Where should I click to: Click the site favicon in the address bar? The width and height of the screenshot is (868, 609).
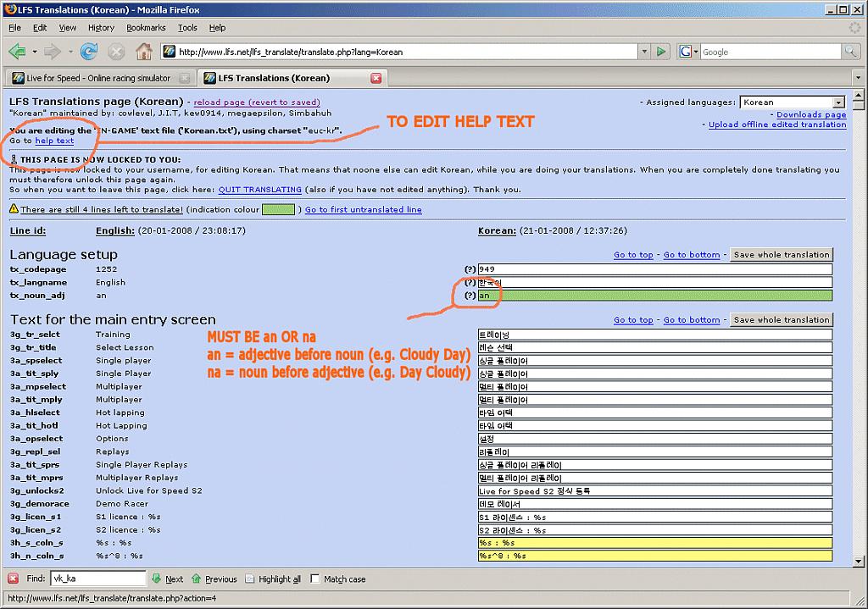(x=170, y=52)
